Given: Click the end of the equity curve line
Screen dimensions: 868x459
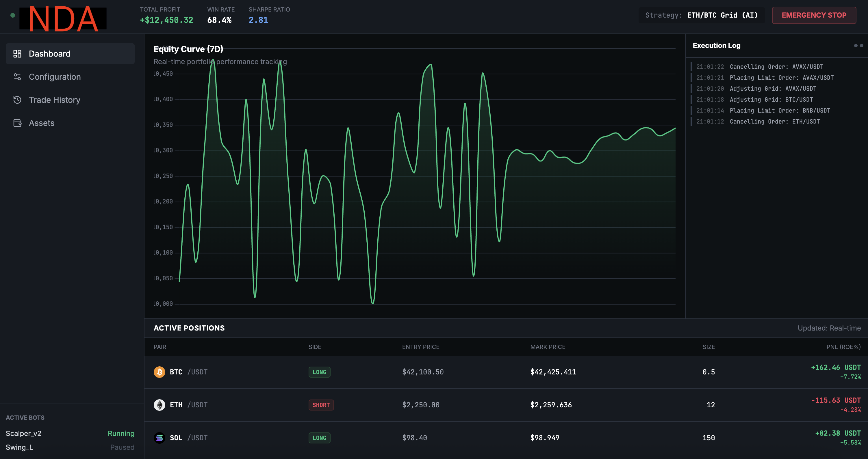Looking at the screenshot, I should pyautogui.click(x=675, y=128).
